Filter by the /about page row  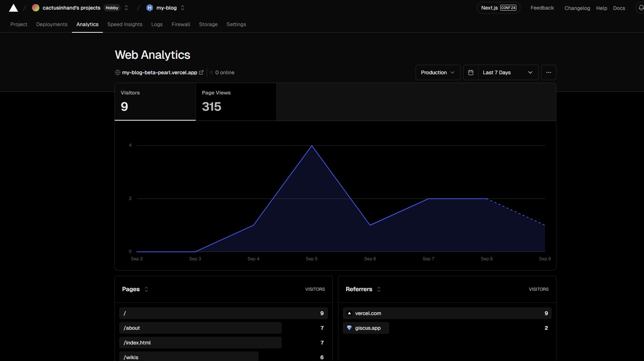pyautogui.click(x=200, y=328)
